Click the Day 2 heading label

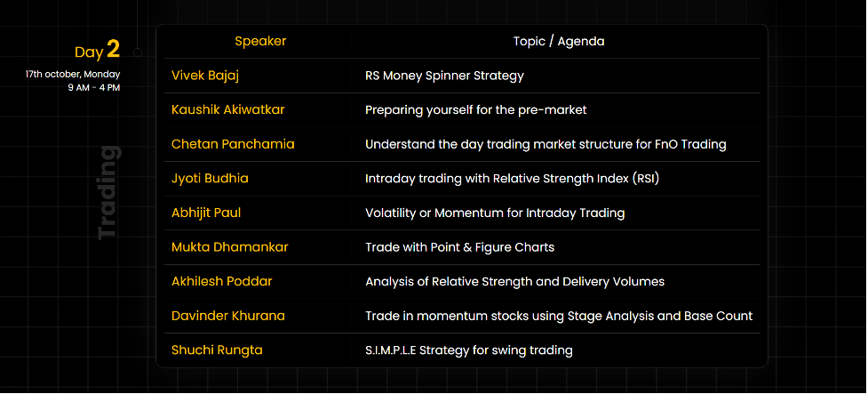(98, 51)
